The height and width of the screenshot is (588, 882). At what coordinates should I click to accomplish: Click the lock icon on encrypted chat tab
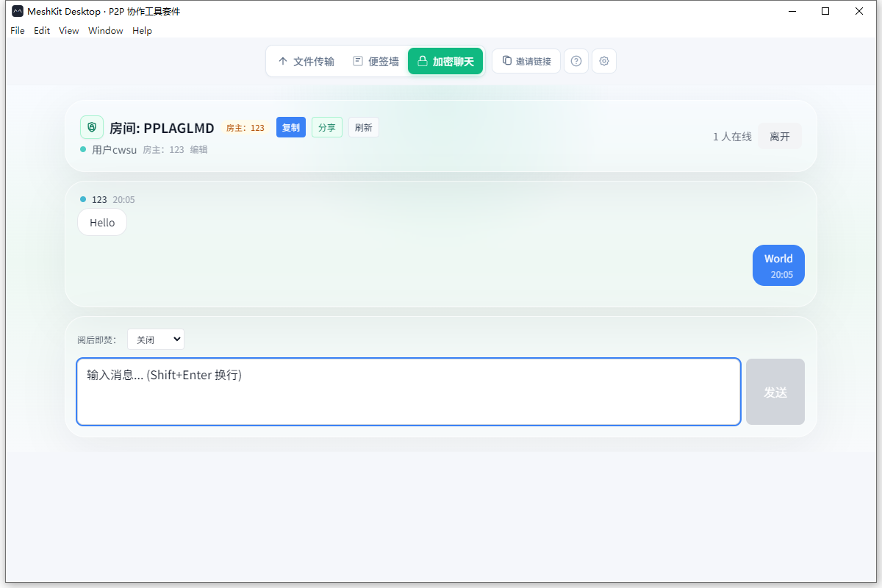[423, 61]
